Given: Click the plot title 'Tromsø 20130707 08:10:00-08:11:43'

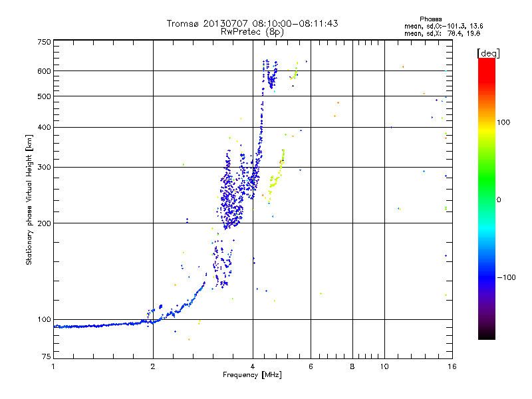Looking at the screenshot, I should coord(252,23).
